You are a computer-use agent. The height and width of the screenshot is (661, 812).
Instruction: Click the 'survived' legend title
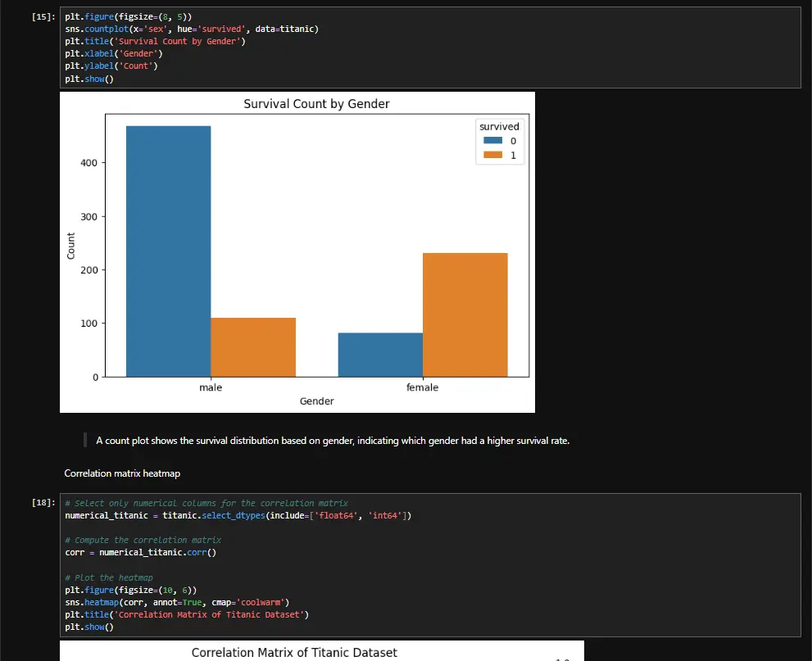click(x=499, y=127)
